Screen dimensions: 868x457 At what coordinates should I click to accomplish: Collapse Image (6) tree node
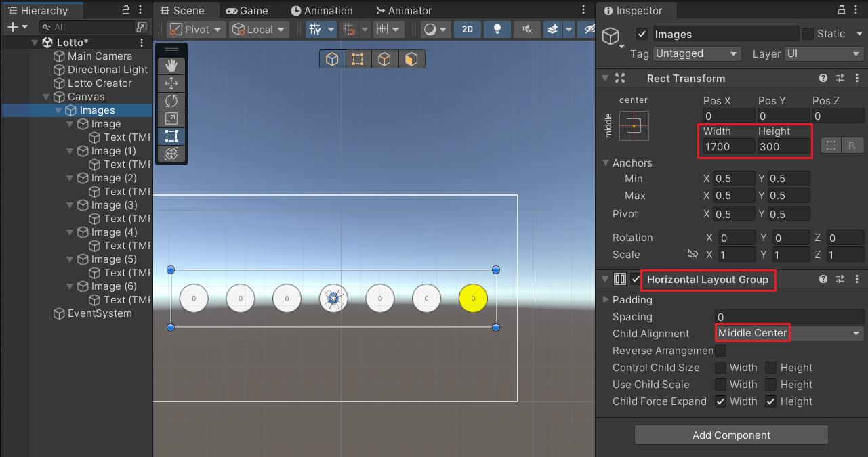coord(70,286)
